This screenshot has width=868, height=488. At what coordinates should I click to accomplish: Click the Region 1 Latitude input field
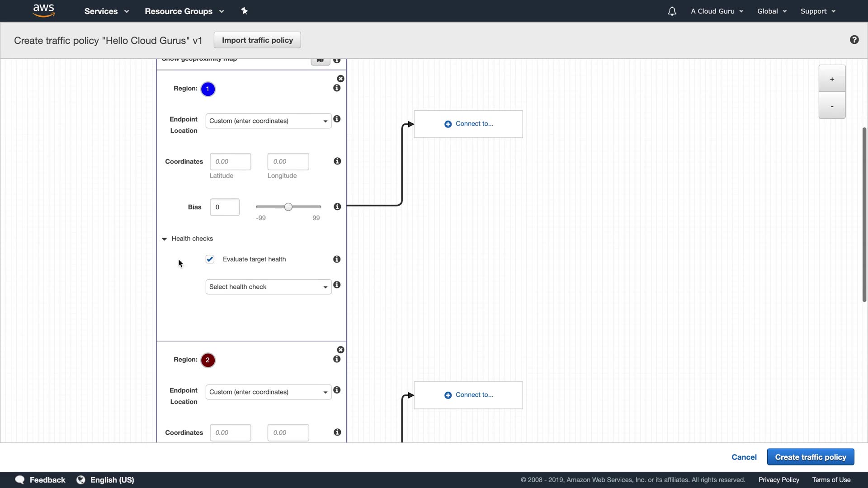coord(230,162)
